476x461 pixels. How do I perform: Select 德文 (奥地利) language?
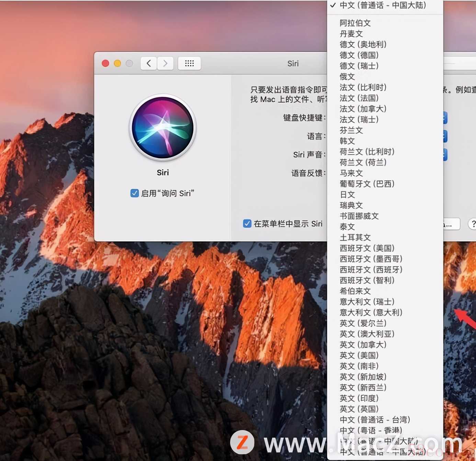385,44
